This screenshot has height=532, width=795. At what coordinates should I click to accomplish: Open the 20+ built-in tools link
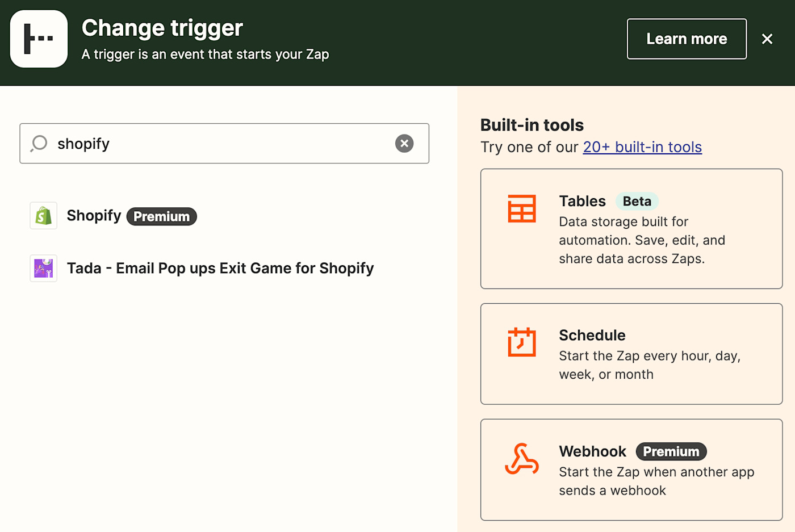pyautogui.click(x=642, y=147)
